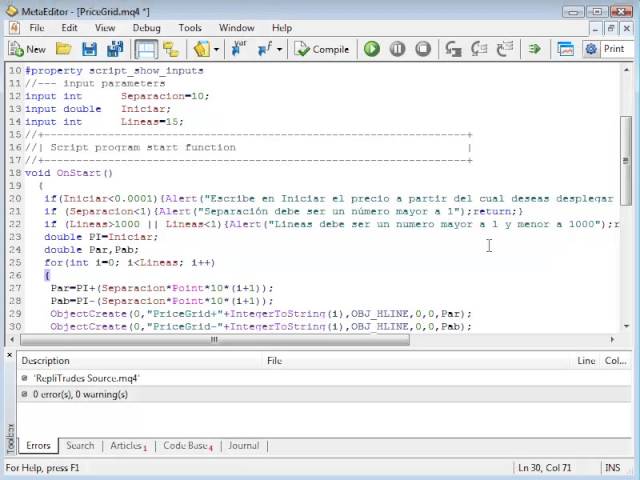Open the File menu

[37, 28]
